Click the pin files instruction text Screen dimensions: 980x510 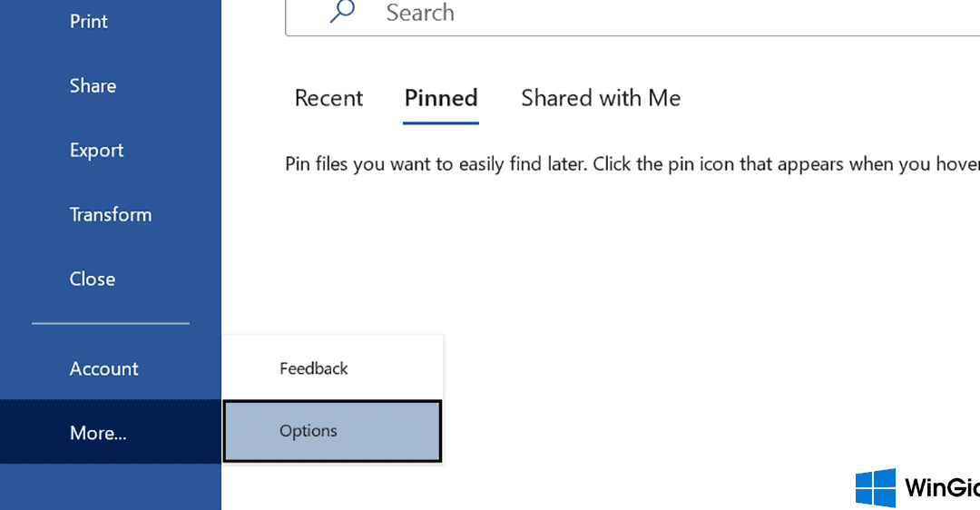pyautogui.click(x=632, y=164)
